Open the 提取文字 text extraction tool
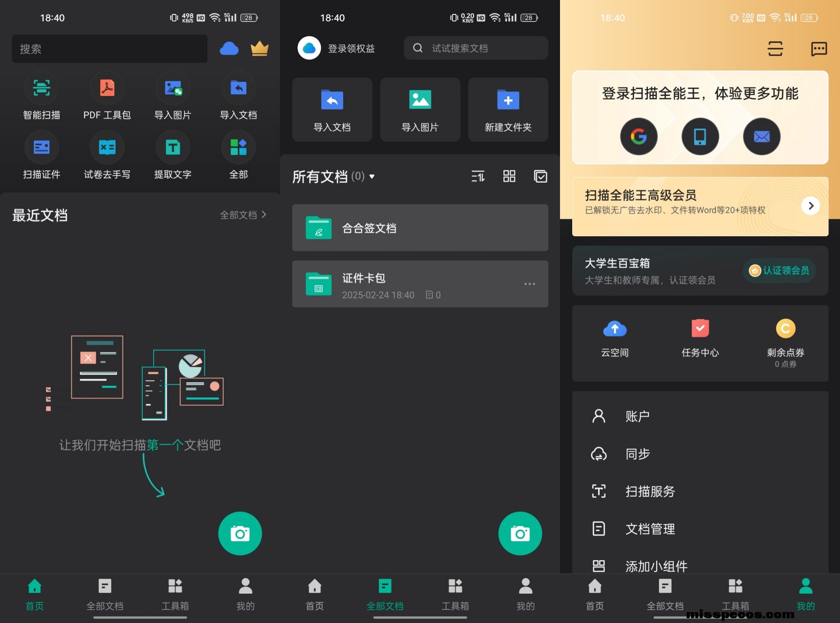Image resolution: width=840 pixels, height=623 pixels. (x=173, y=148)
